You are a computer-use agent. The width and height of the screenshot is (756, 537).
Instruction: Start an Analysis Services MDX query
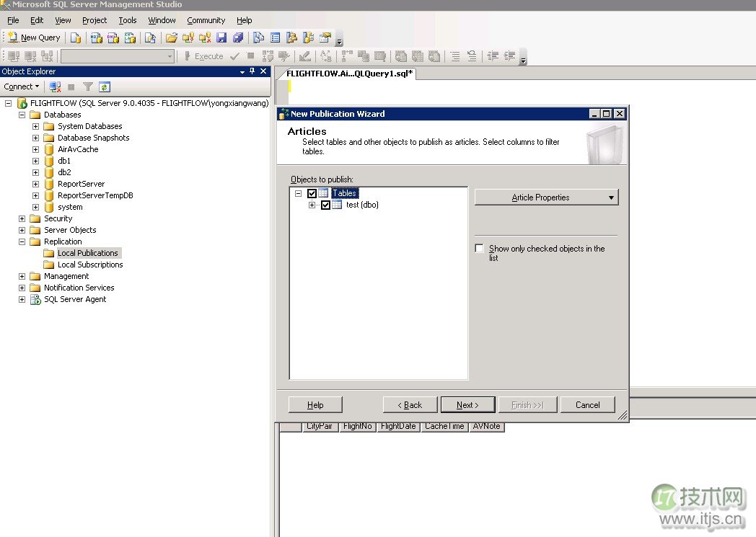tap(97, 37)
